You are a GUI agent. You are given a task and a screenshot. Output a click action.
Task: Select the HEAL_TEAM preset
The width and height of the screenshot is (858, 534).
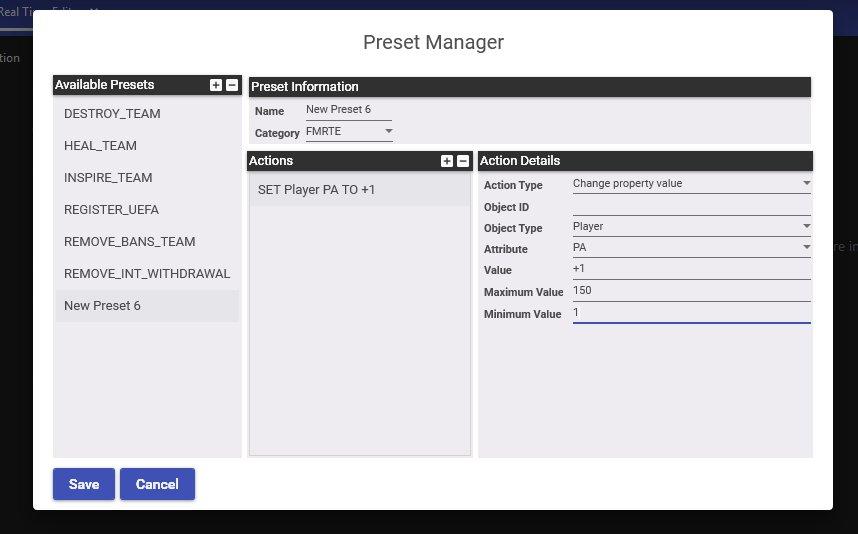coord(100,146)
